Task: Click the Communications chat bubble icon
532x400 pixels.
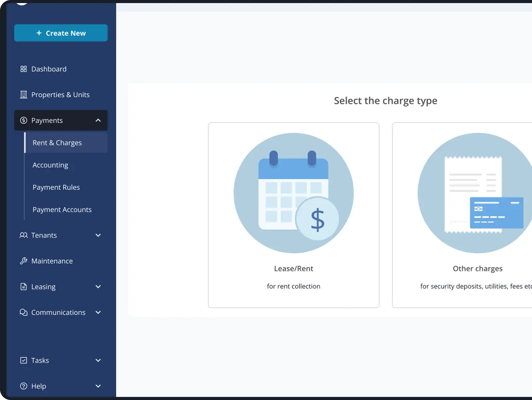Action: click(23, 313)
